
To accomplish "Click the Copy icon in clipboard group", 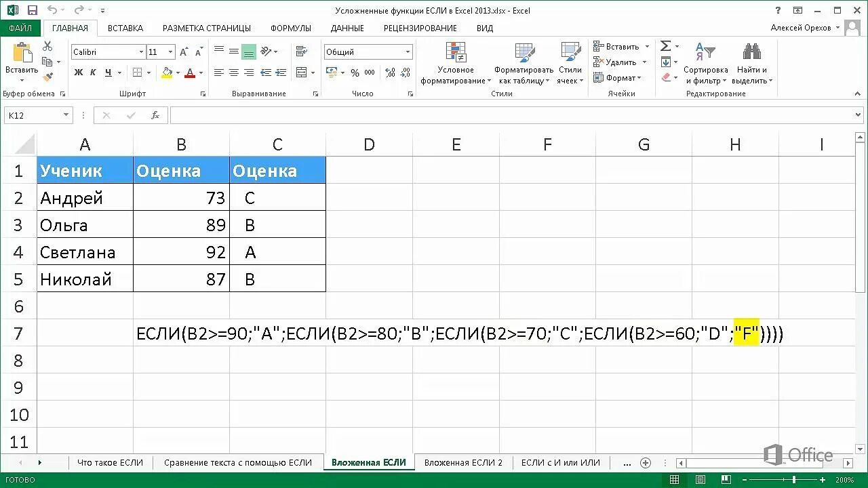I will pos(47,62).
